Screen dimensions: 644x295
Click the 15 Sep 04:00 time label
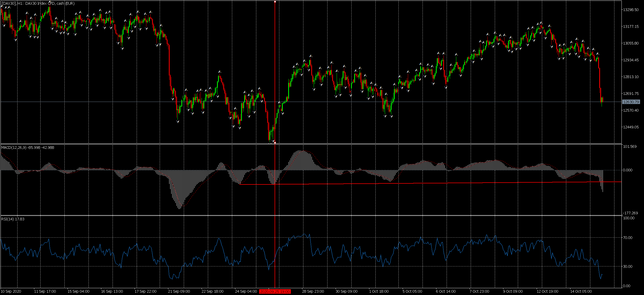[x=79, y=291]
